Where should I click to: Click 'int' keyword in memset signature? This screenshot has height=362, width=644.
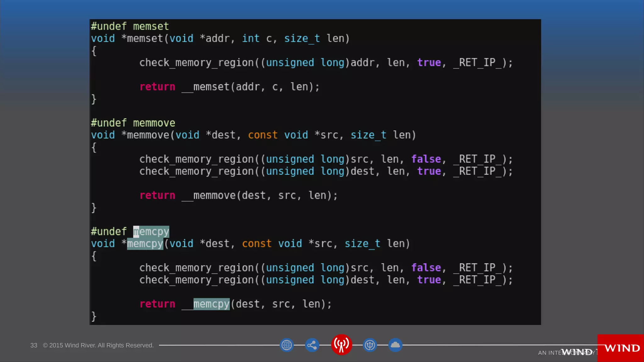point(251,38)
